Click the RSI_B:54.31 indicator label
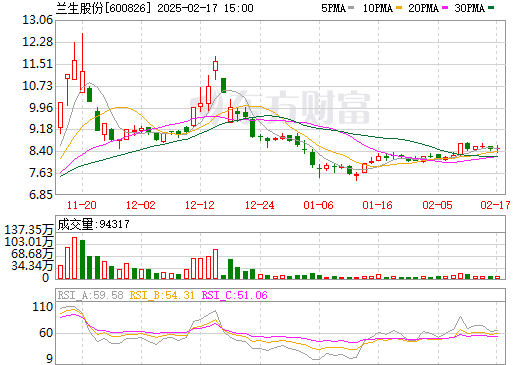Screen dimensions: 520x365 coord(162,295)
